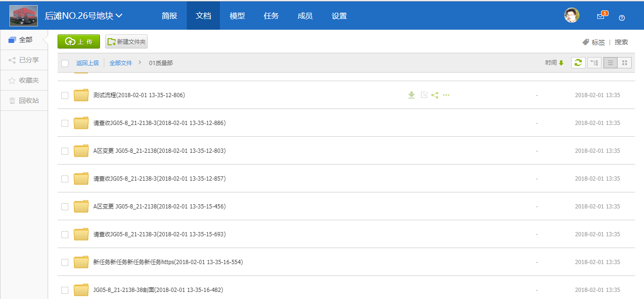Open more actions for 测试流程 folder

pos(446,95)
